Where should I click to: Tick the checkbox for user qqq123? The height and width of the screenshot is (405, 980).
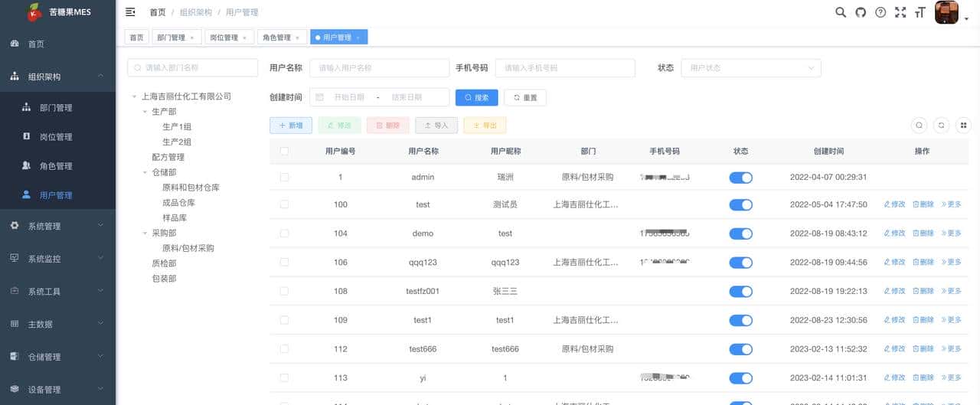tap(284, 262)
